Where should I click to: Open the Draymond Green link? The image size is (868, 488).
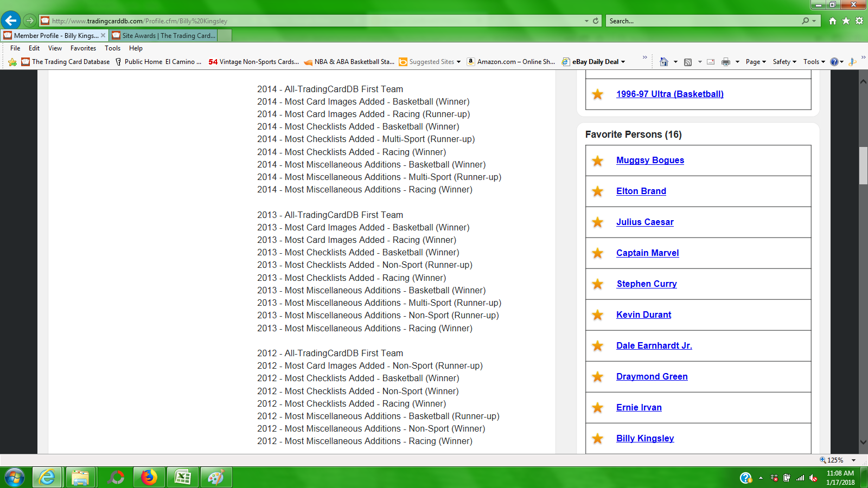(652, 377)
